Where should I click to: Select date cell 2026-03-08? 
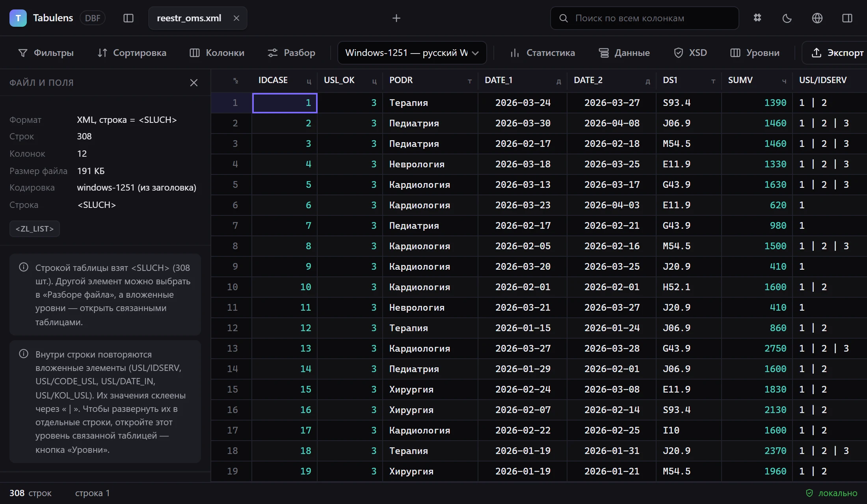(x=612, y=389)
